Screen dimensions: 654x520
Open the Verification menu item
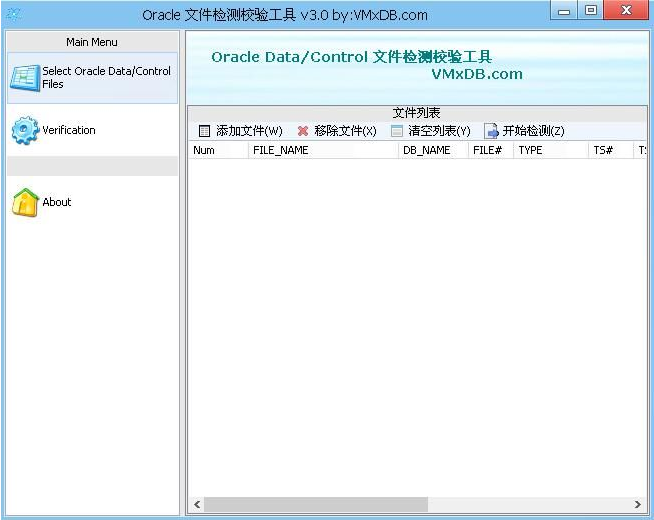[68, 131]
